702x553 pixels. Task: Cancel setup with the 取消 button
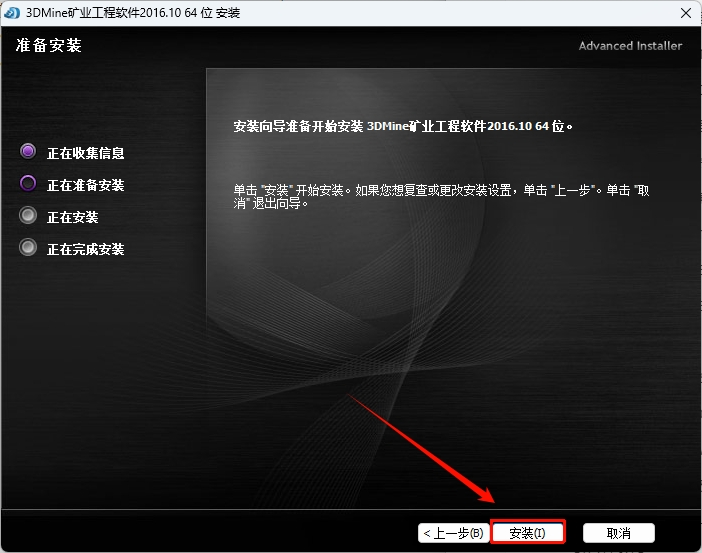[x=619, y=533]
